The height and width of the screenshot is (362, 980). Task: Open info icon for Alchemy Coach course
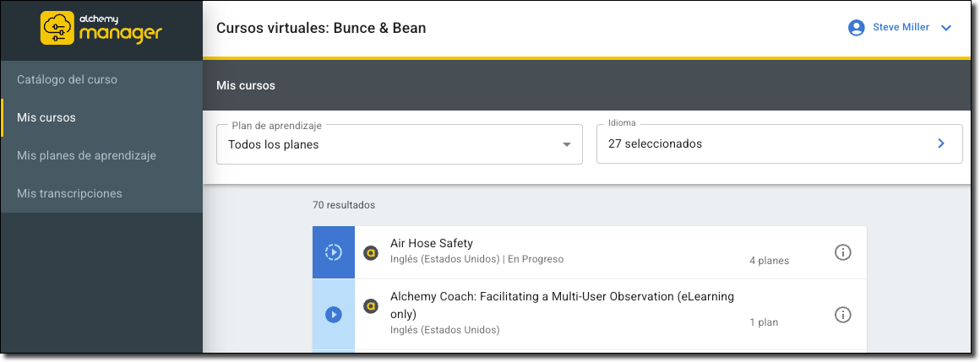coord(842,315)
